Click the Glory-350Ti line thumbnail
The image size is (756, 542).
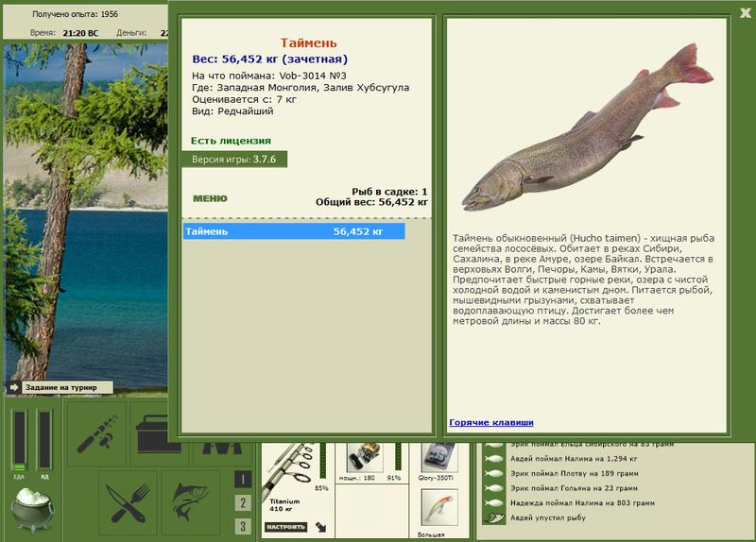[438, 458]
